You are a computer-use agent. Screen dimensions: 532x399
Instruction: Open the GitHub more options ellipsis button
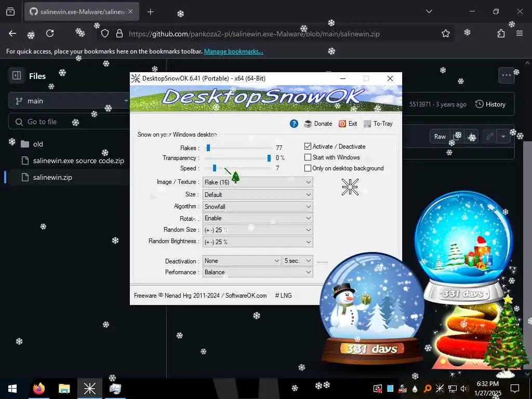pyautogui.click(x=506, y=75)
